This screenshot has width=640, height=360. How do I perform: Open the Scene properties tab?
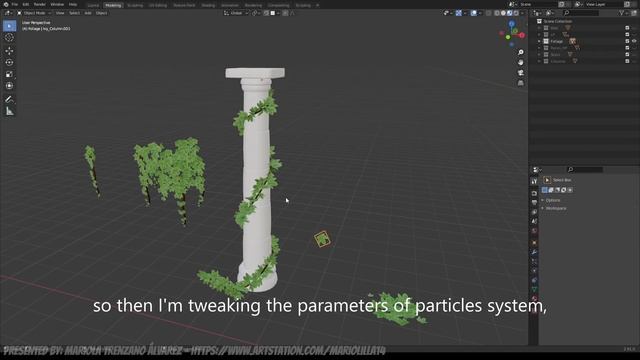(534, 221)
